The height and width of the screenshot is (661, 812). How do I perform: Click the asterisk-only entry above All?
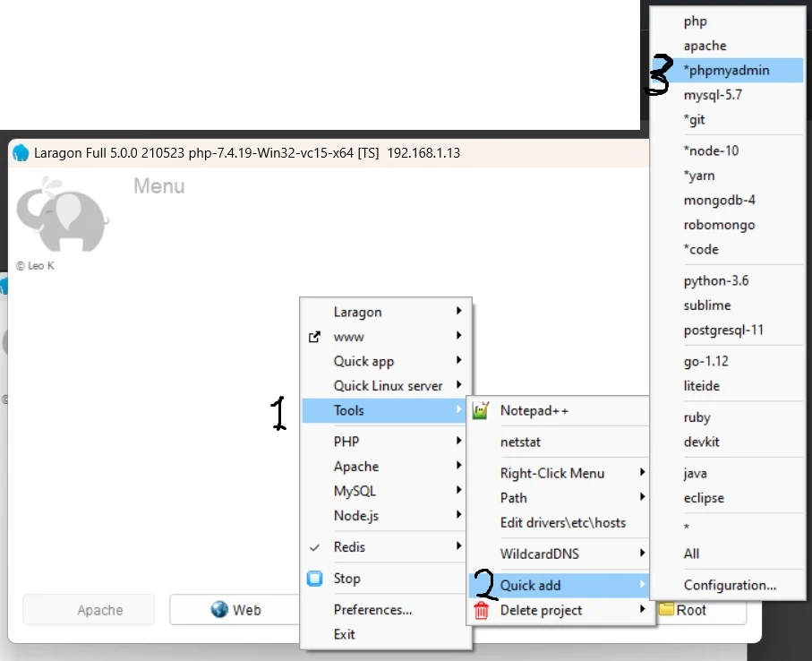coord(727,528)
